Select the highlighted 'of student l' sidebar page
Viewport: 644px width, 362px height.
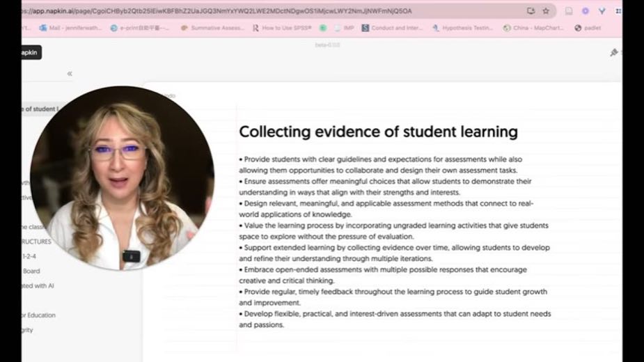[42, 109]
